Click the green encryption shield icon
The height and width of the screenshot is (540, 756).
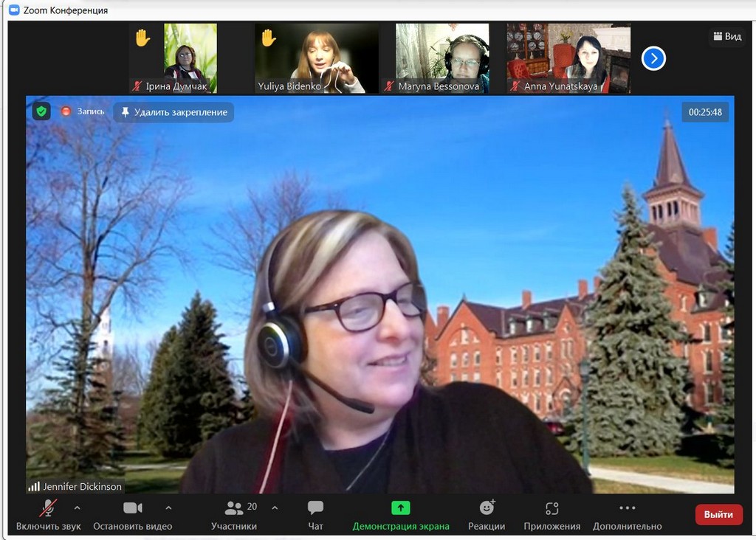[41, 111]
